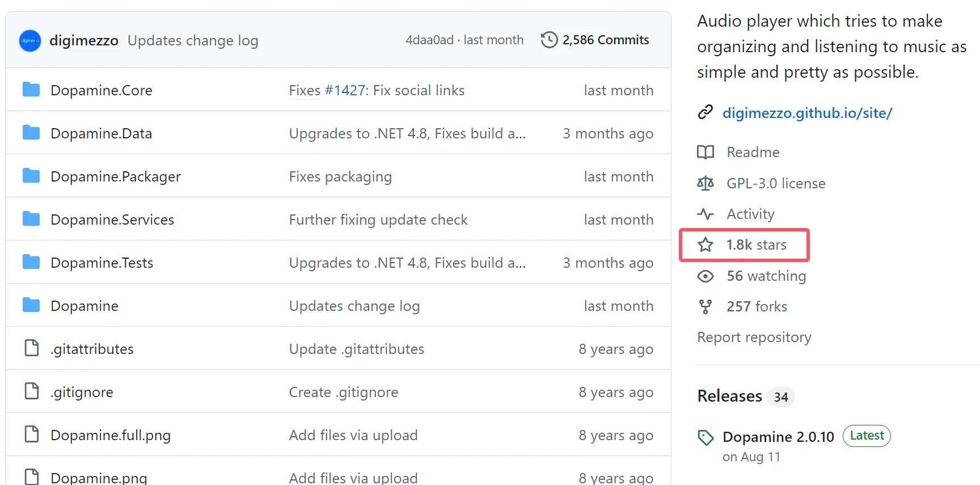
Task: Open issue #1427 link
Action: 345,91
